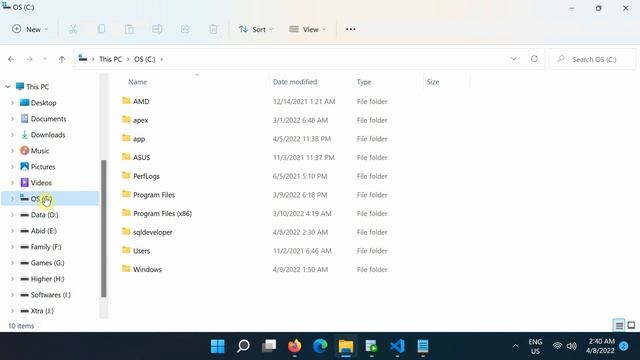Go forward with the right arrow
The image size is (640, 360).
point(29,59)
